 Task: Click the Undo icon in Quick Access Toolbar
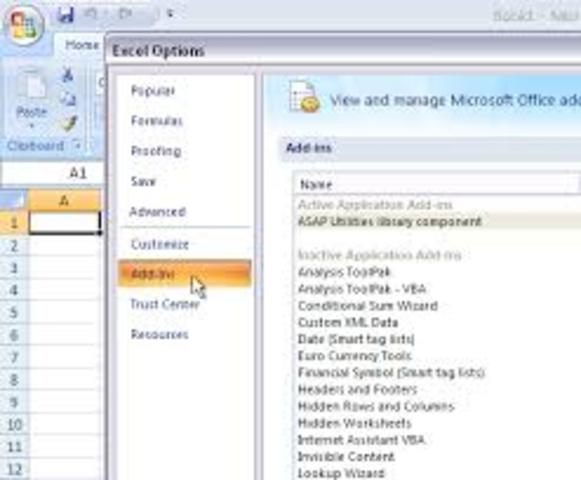[x=91, y=14]
